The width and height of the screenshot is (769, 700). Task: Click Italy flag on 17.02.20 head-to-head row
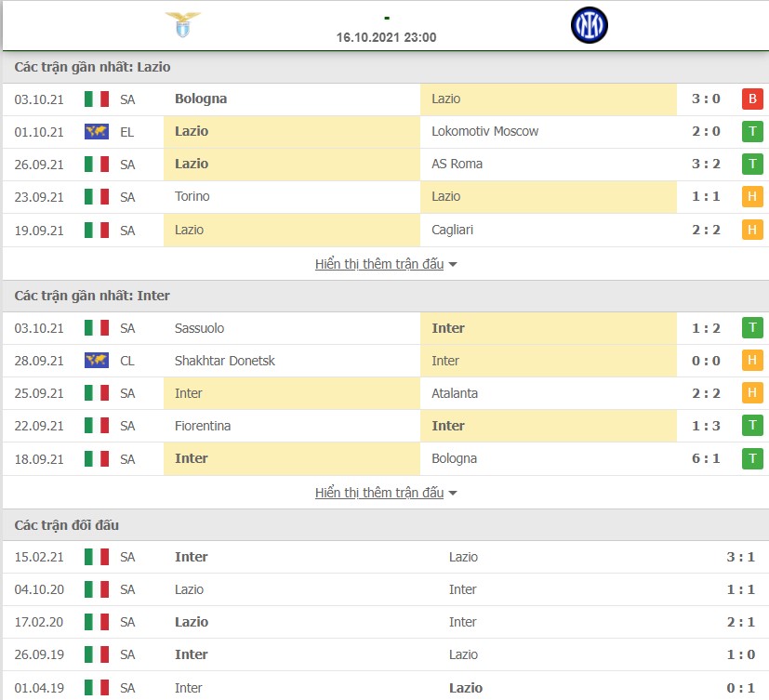pos(97,622)
